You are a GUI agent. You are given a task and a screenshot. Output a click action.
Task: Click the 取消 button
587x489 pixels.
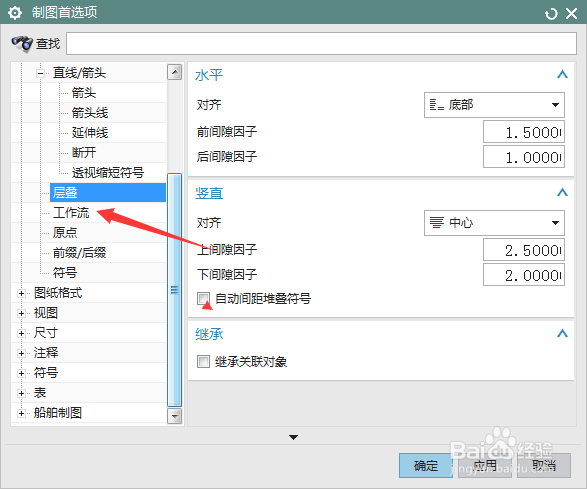point(544,465)
